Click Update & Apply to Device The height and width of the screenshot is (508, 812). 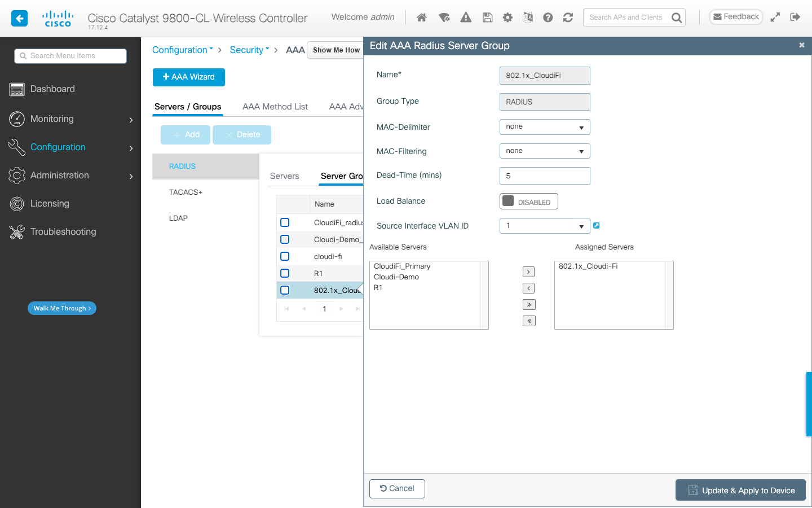pyautogui.click(x=740, y=490)
